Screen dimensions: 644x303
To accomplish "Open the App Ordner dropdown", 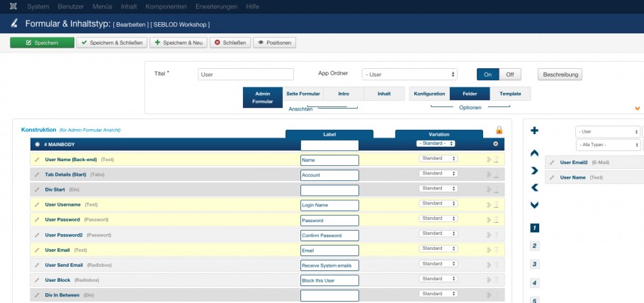I will 409,75.
